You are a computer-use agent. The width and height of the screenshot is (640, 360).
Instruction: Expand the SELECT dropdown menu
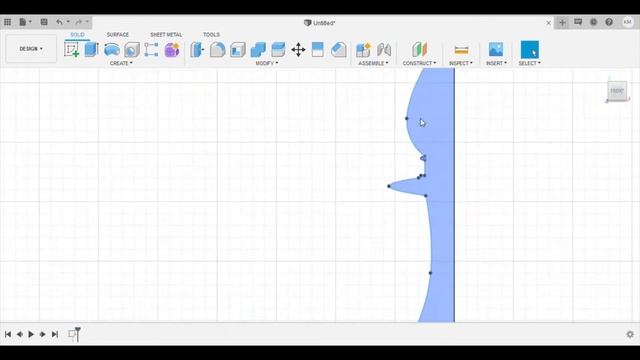[x=530, y=63]
